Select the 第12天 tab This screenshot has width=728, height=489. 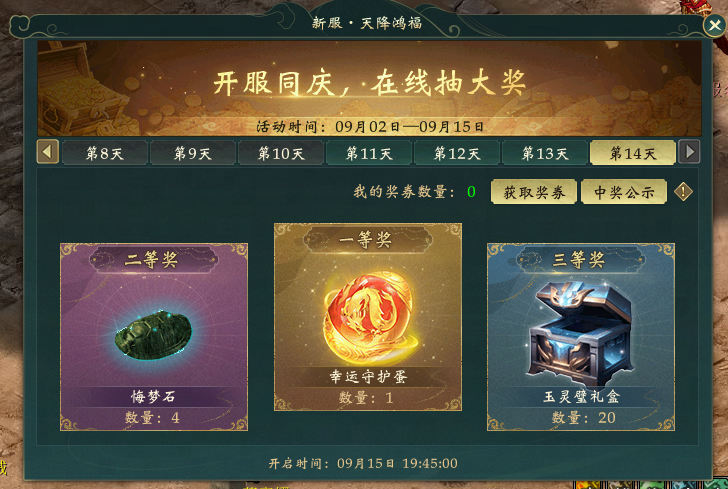tap(457, 153)
